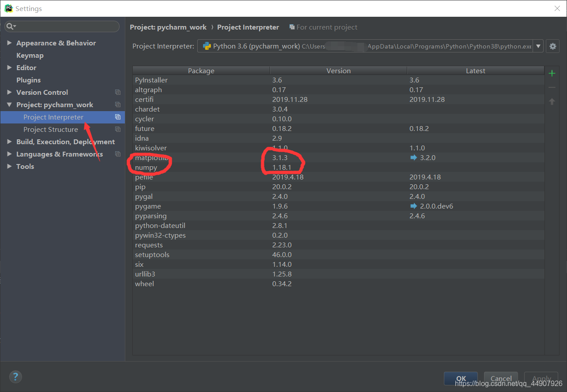Select the requests package row
This screenshot has height=392, width=567.
338,245
